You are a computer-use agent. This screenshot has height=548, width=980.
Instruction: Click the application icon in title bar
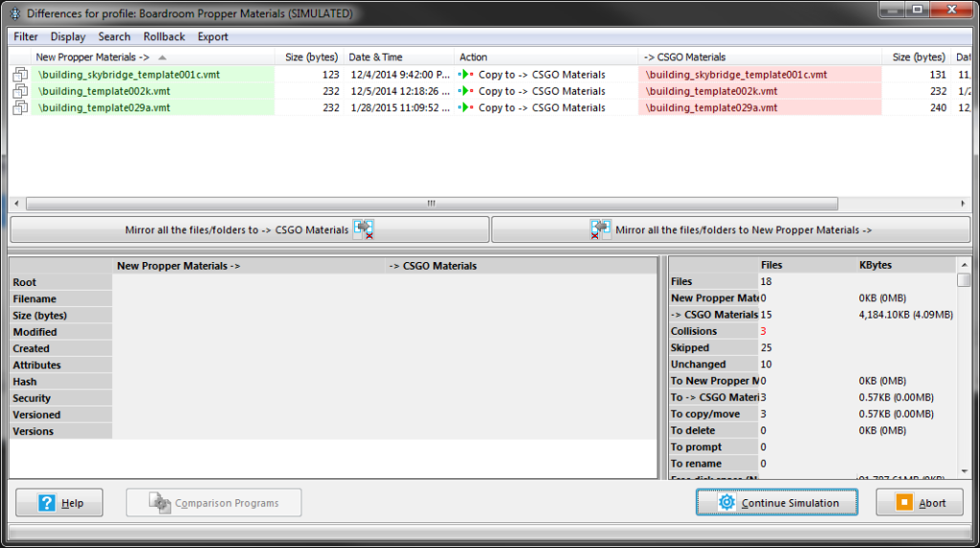pyautogui.click(x=15, y=13)
